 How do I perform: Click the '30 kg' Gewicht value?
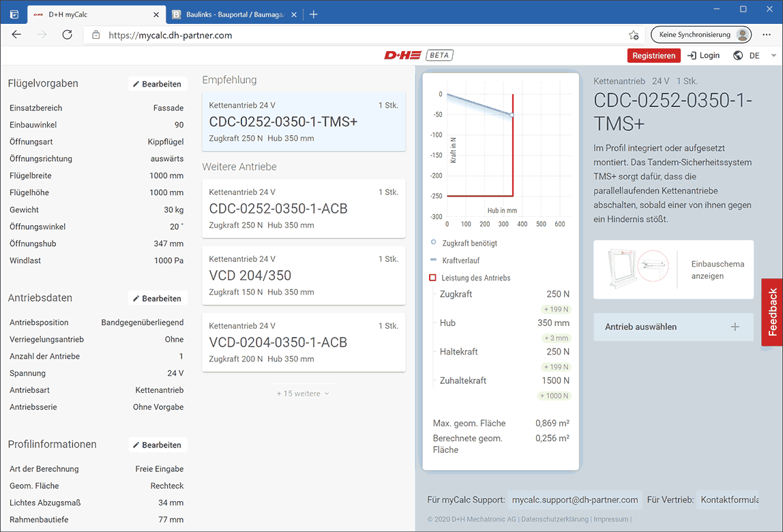174,210
